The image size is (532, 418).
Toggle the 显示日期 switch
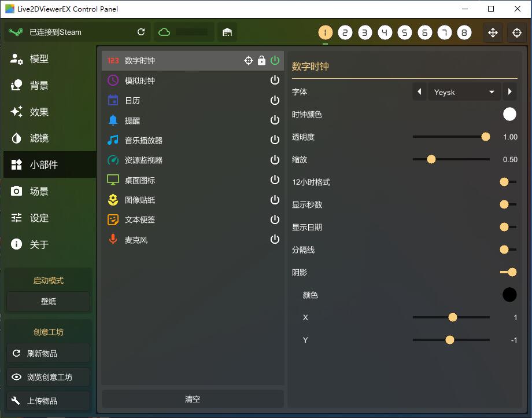click(x=508, y=227)
